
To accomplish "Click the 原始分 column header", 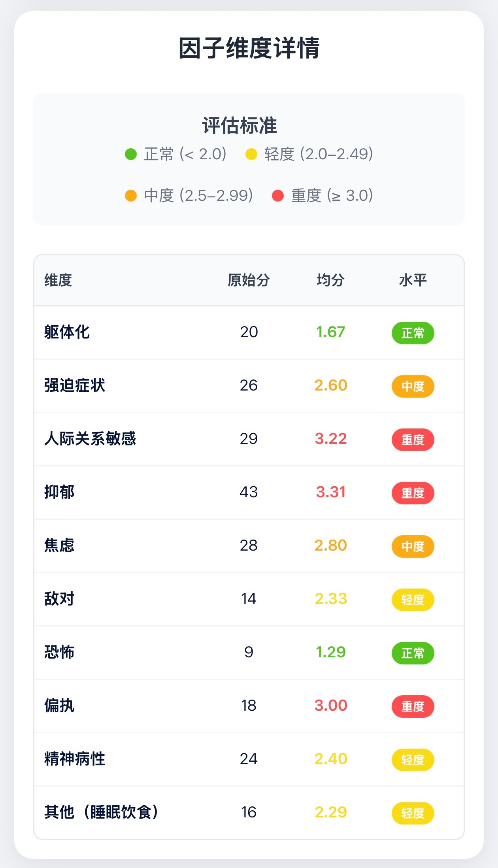I will pyautogui.click(x=249, y=280).
